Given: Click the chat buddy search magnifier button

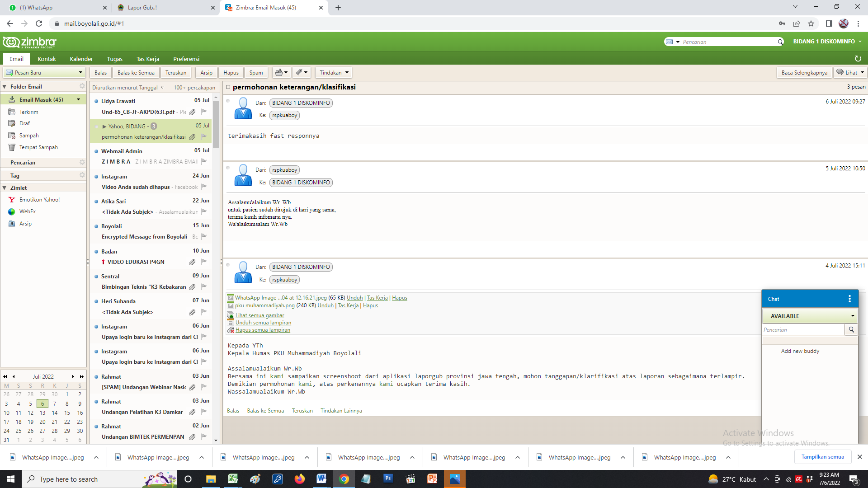Looking at the screenshot, I should (851, 330).
